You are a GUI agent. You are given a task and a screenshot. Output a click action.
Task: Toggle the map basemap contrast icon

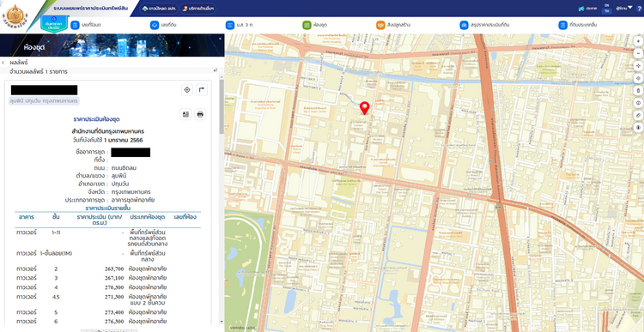638,127
